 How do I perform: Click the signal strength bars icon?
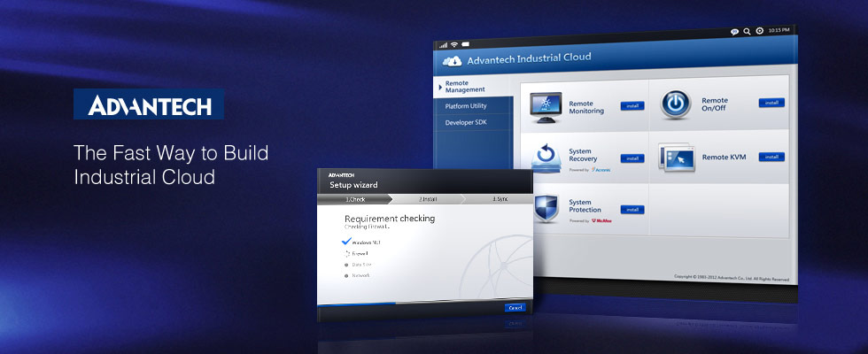443,45
